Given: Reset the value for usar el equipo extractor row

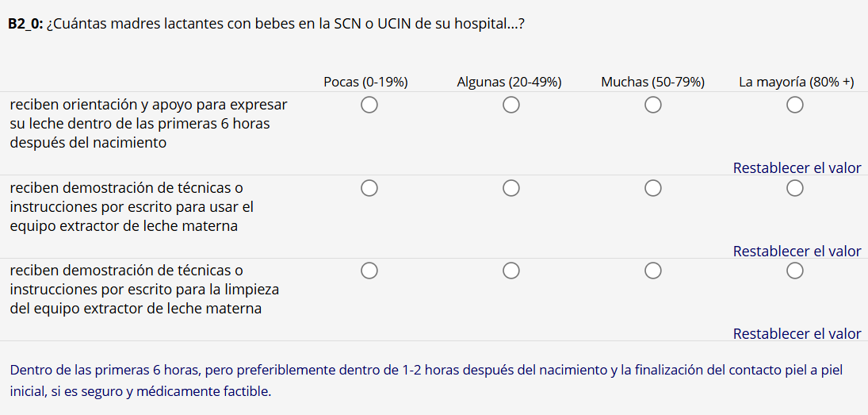Looking at the screenshot, I should point(797,252).
